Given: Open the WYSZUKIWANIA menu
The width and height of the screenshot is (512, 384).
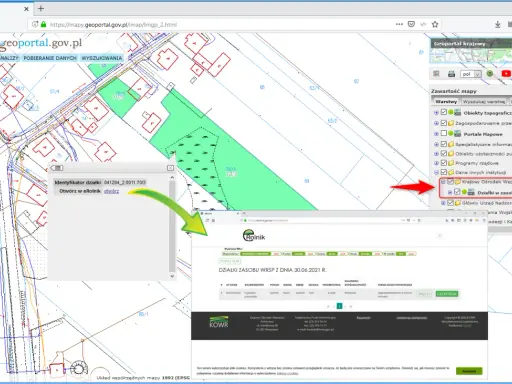Looking at the screenshot, I should [x=102, y=58].
